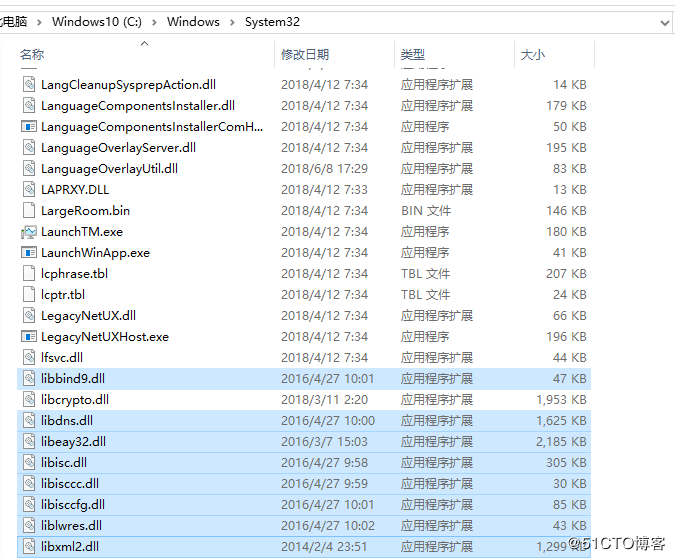Image resolution: width=675 pixels, height=560 pixels.
Task: Sort by the 类型 column header
Action: coord(413,55)
